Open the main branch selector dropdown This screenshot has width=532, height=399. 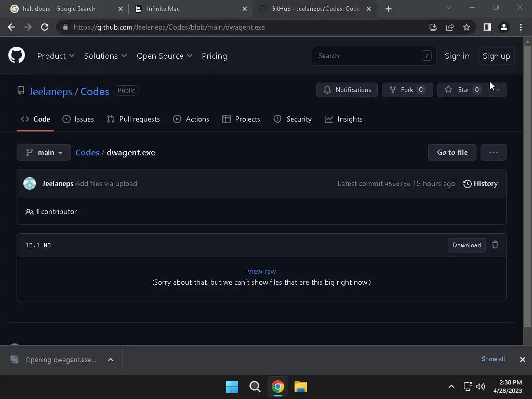coord(44,152)
